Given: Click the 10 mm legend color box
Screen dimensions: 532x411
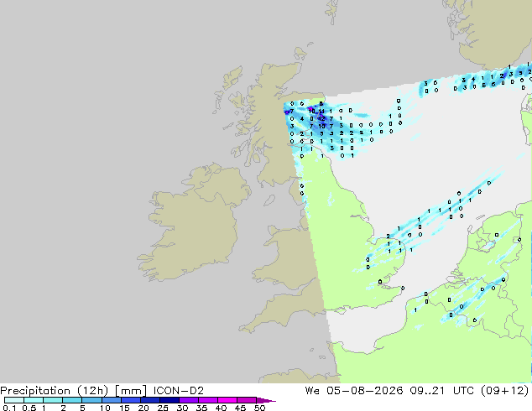Looking at the screenshot, I should [111, 400].
